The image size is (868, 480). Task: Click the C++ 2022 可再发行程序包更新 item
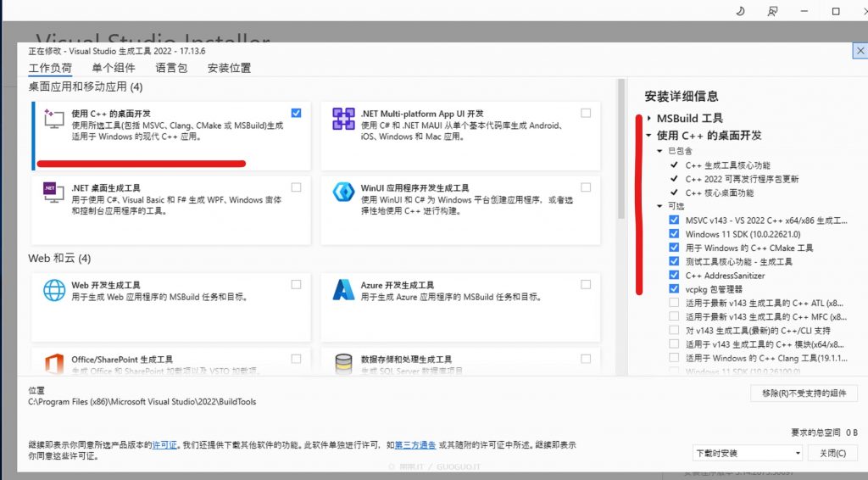[x=742, y=179]
